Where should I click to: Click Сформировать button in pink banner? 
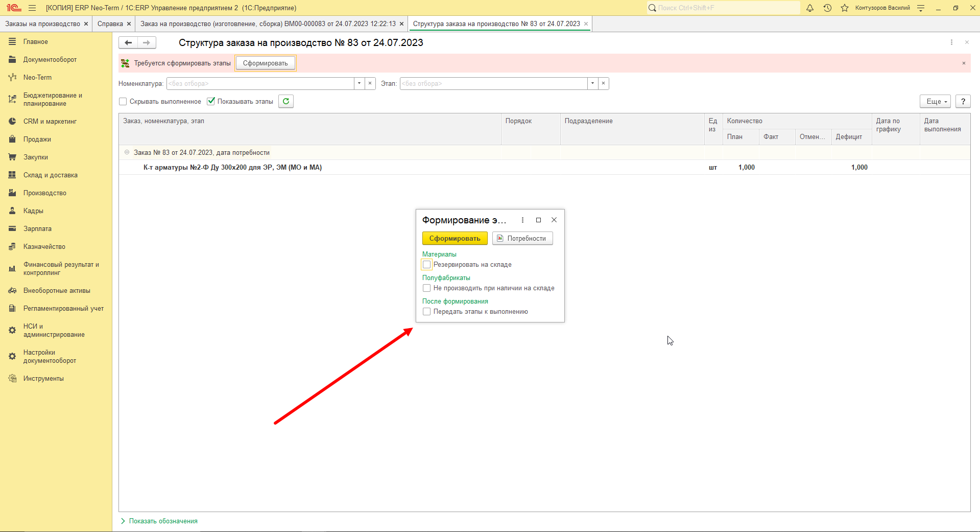tap(265, 63)
